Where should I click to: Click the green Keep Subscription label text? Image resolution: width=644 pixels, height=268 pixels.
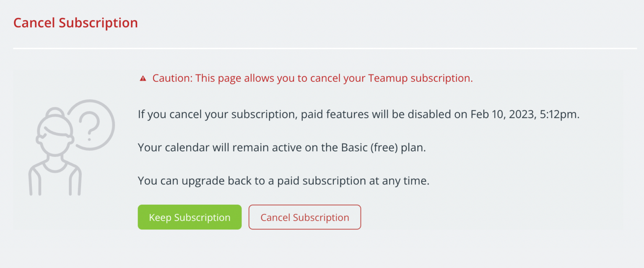tap(190, 217)
